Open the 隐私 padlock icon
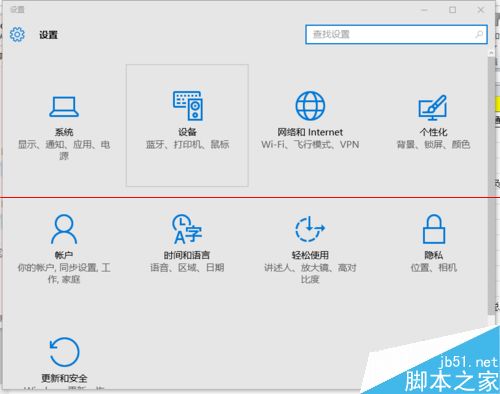The width and height of the screenshot is (500, 394). (434, 229)
